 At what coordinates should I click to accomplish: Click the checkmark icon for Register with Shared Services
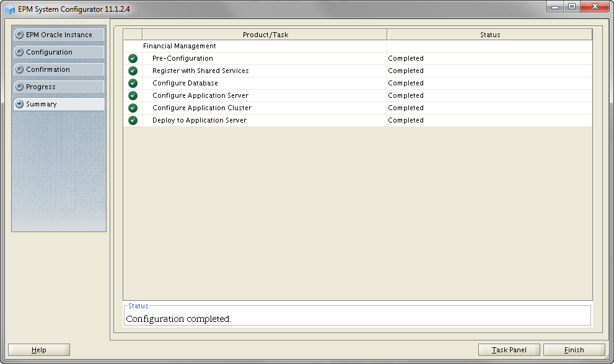(133, 71)
